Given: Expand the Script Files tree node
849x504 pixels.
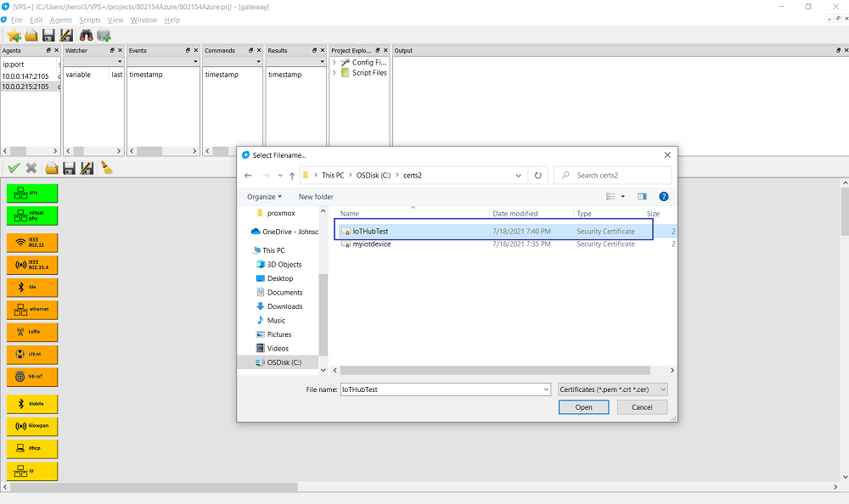Looking at the screenshot, I should [x=335, y=73].
